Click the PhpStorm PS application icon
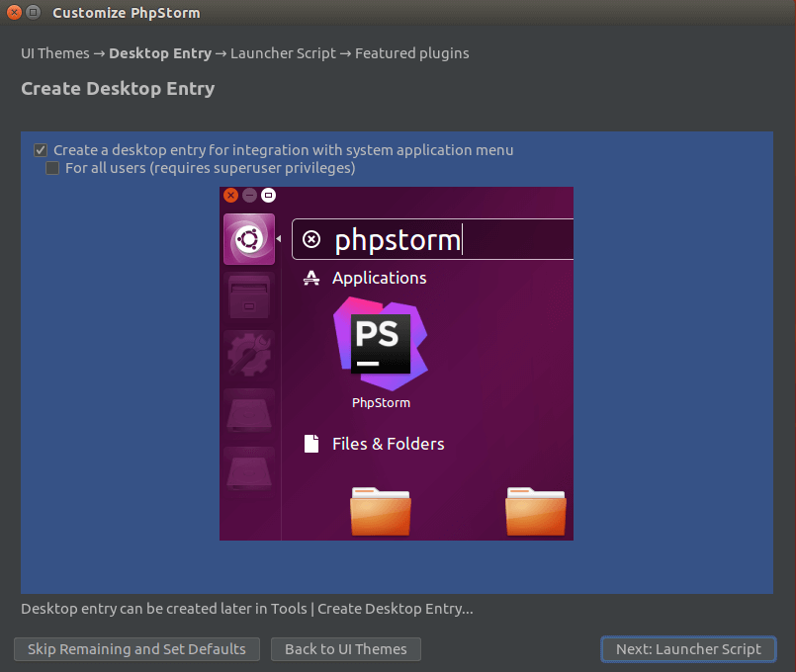Viewport: 796px width, 672px height. tap(381, 343)
